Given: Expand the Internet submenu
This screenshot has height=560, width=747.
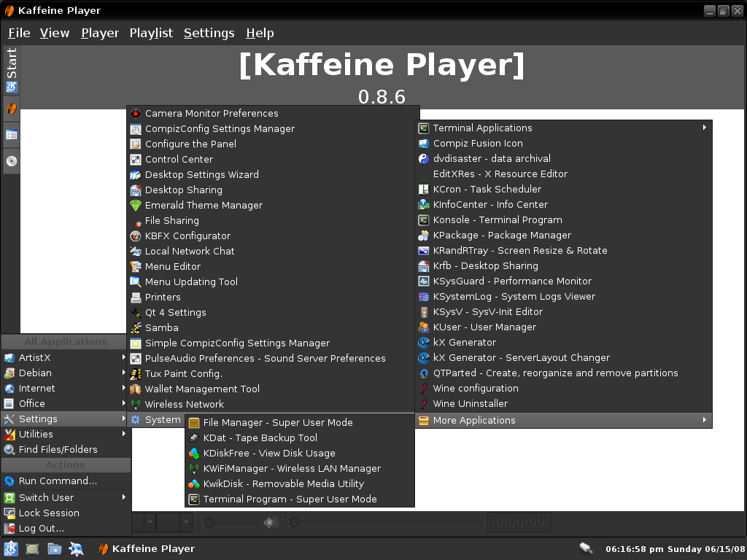Looking at the screenshot, I should point(66,388).
